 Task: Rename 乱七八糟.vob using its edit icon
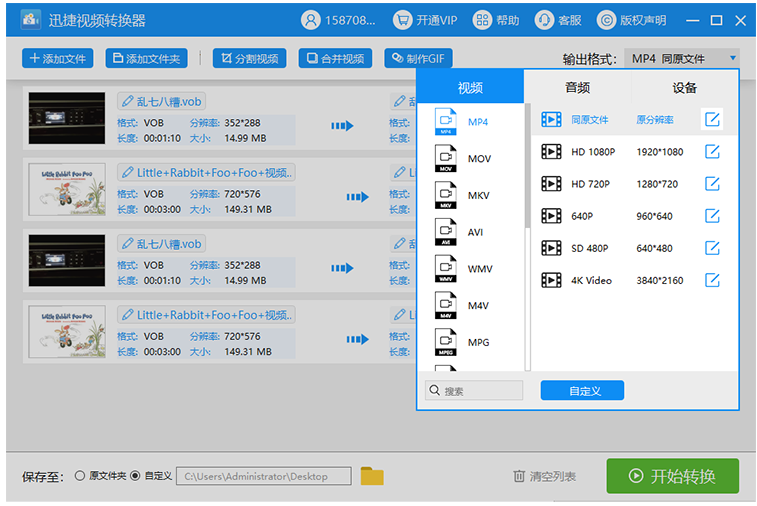point(127,101)
